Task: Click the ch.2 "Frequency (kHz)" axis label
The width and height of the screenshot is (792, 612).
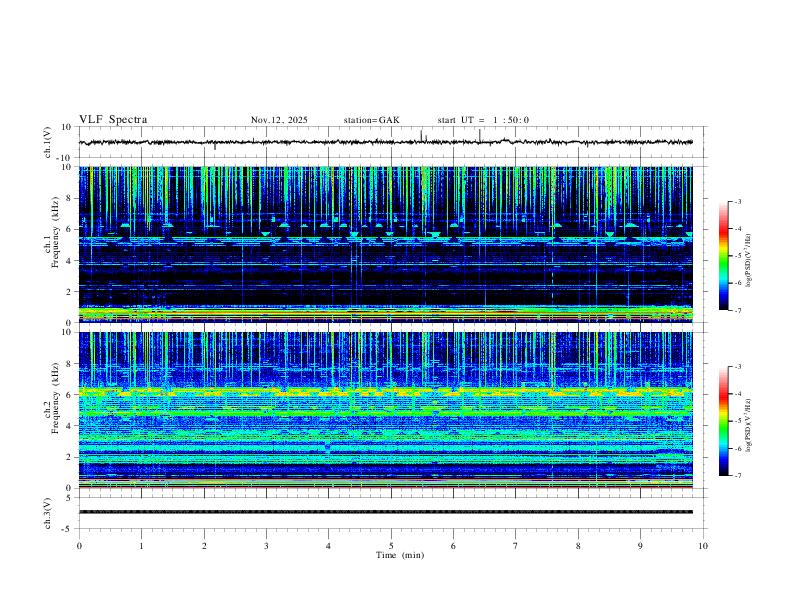Action: (x=55, y=397)
